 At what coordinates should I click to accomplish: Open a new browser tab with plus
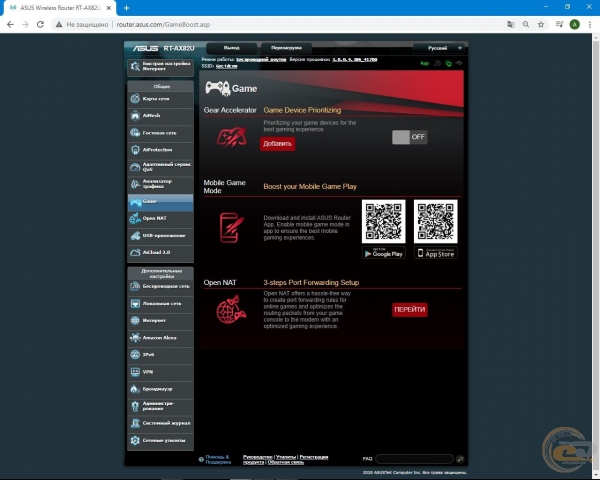[127, 8]
